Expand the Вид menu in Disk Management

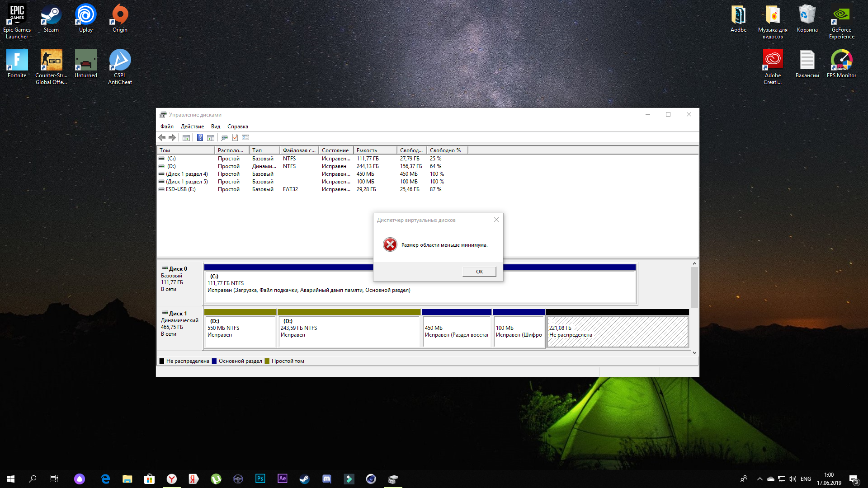[x=216, y=127]
